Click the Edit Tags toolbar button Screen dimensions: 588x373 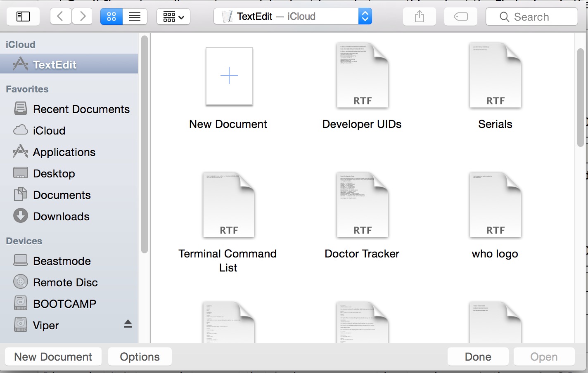(460, 17)
